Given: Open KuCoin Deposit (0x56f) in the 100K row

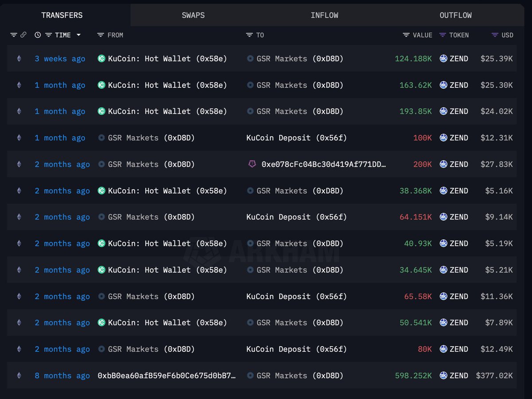Looking at the screenshot, I should (x=297, y=138).
